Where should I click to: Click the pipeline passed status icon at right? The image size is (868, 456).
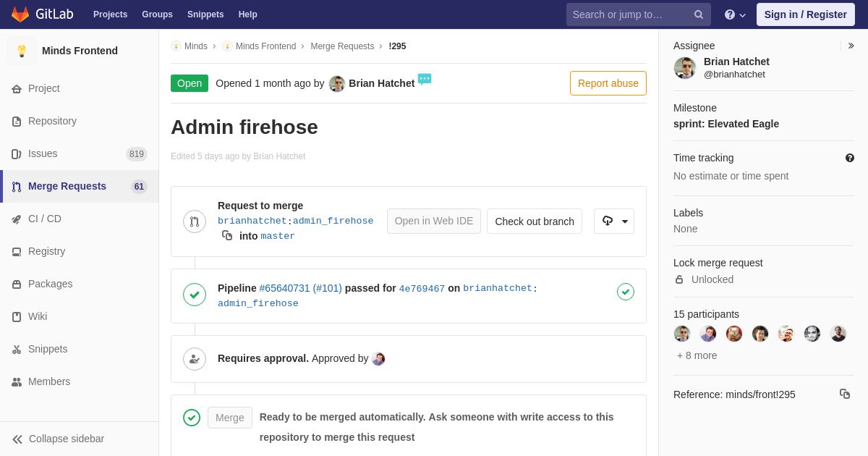tap(626, 291)
